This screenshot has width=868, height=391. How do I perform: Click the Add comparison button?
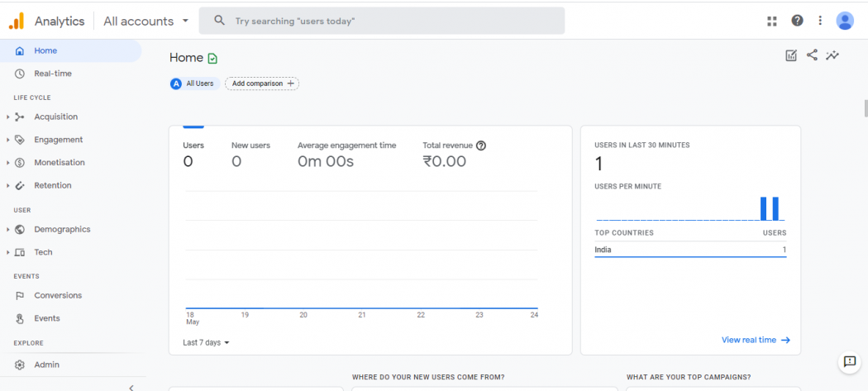pos(262,83)
